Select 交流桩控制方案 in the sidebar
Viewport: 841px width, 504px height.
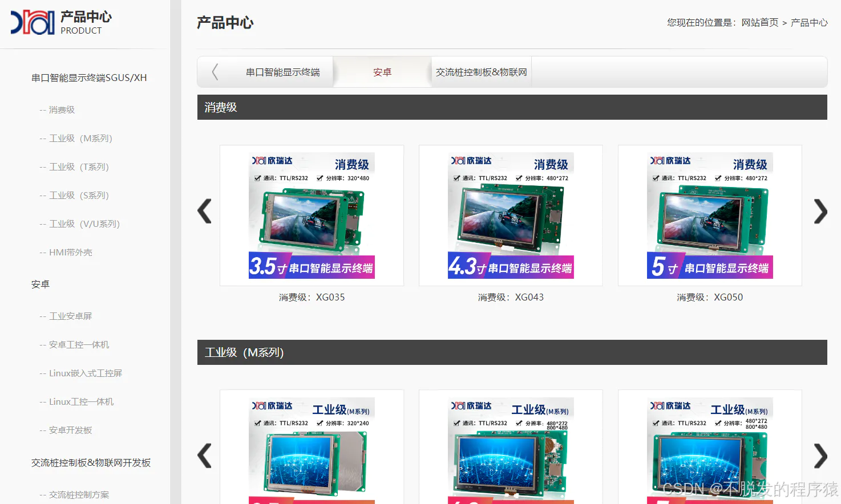point(79,494)
